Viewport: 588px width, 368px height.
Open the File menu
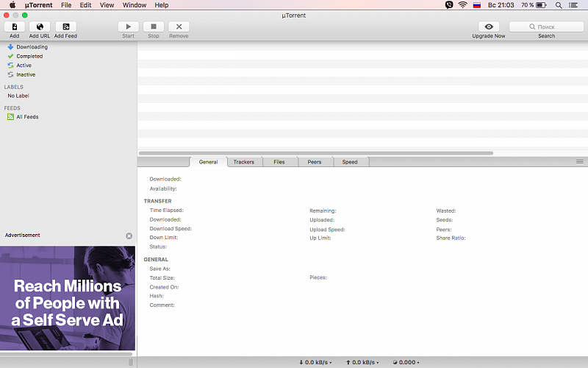point(67,5)
